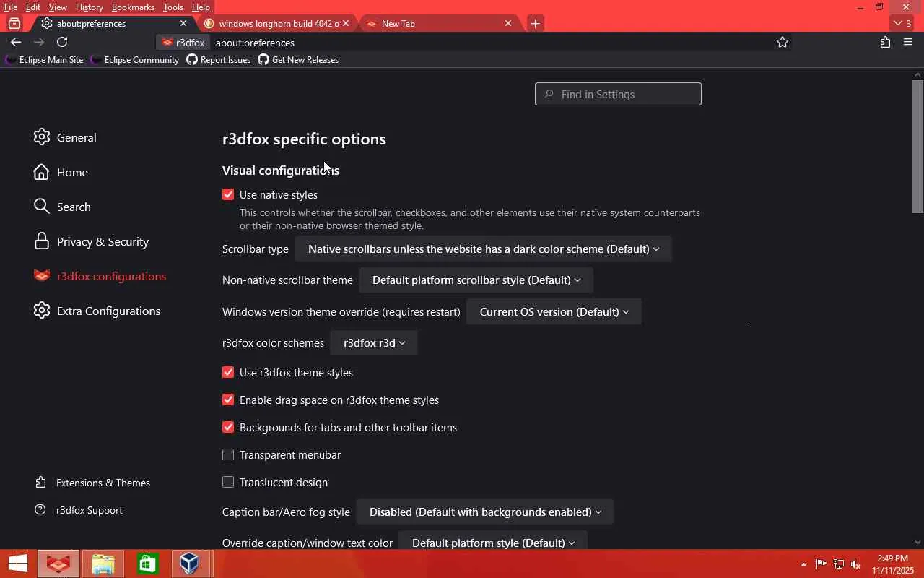Go to Search settings category
Image resolution: width=924 pixels, height=578 pixels.
pyautogui.click(x=62, y=207)
